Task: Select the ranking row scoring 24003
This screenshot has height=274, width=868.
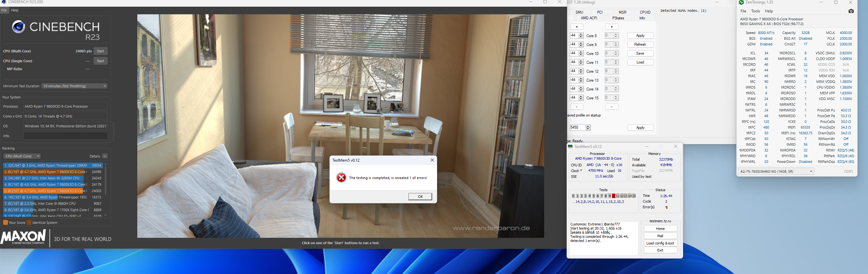Action: click(53, 191)
